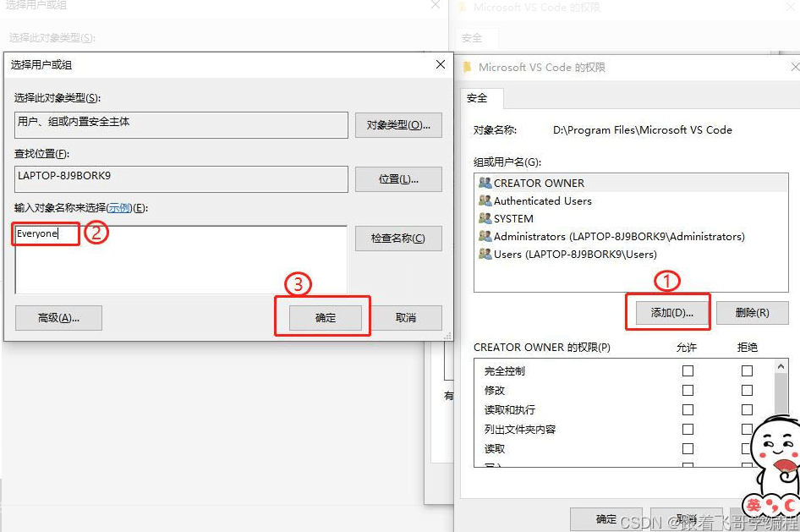The image size is (800, 532).
Task: Switch to the 安全 tab
Action: [477, 98]
